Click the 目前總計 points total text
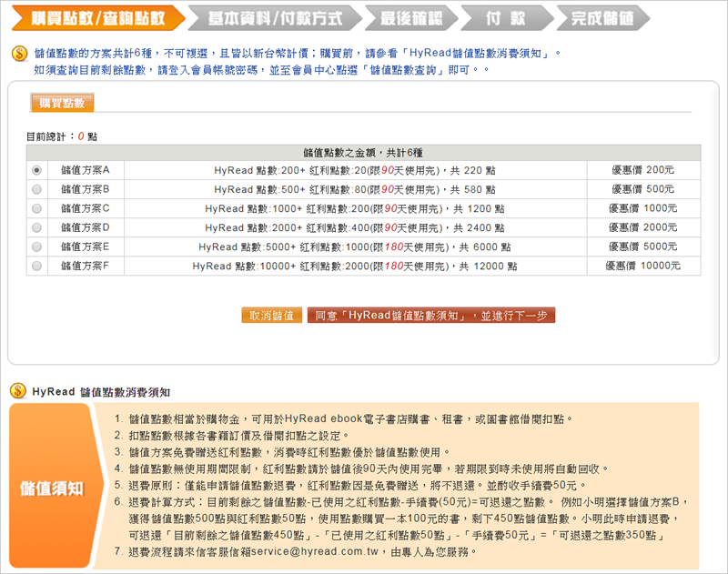 (x=62, y=136)
